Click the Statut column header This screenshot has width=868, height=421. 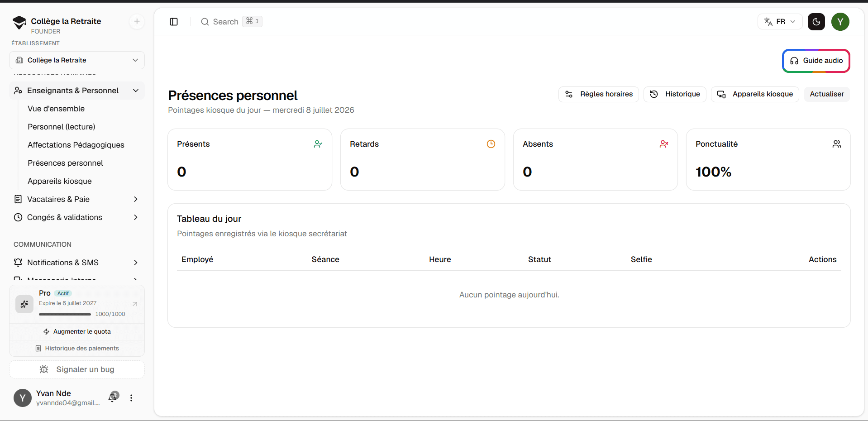tap(539, 259)
